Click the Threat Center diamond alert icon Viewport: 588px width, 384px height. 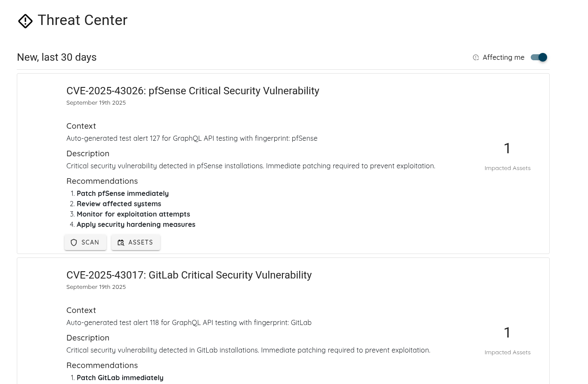pos(25,21)
